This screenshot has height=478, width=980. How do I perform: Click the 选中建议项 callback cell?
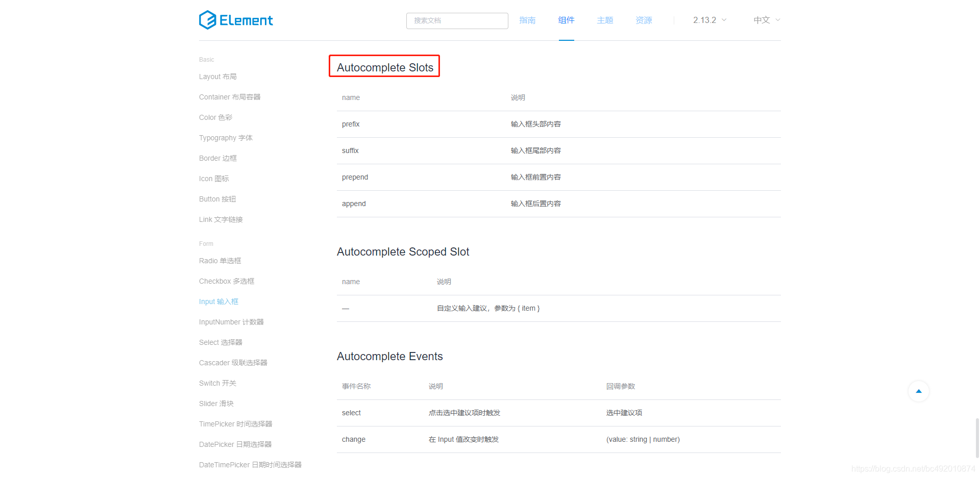[624, 413]
